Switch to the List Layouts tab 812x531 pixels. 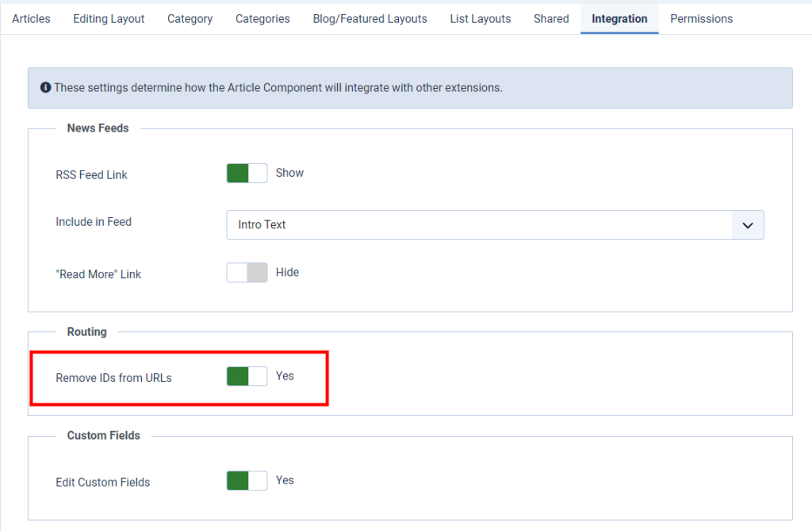point(480,18)
